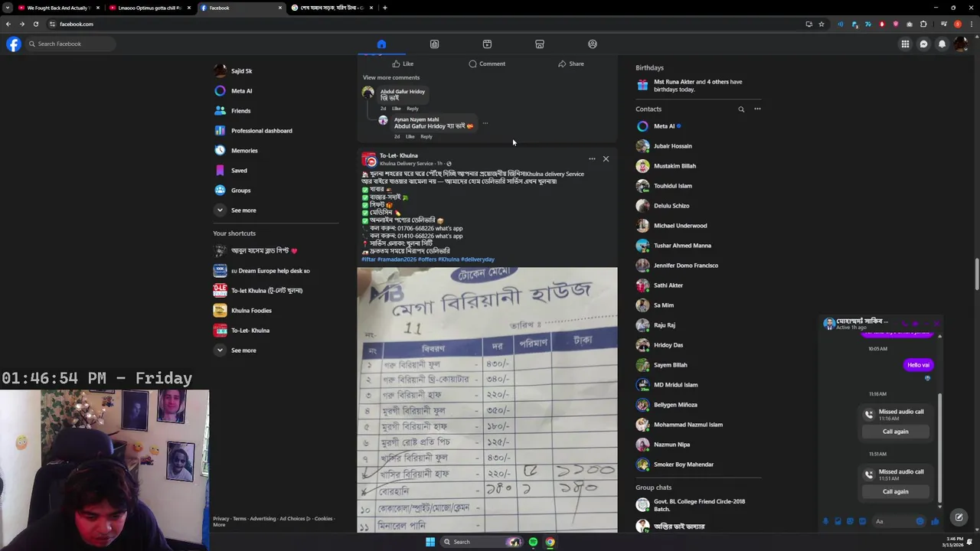Screen dimensions: 980x551
Task: Focus the Search Facebook field
Action: [70, 44]
